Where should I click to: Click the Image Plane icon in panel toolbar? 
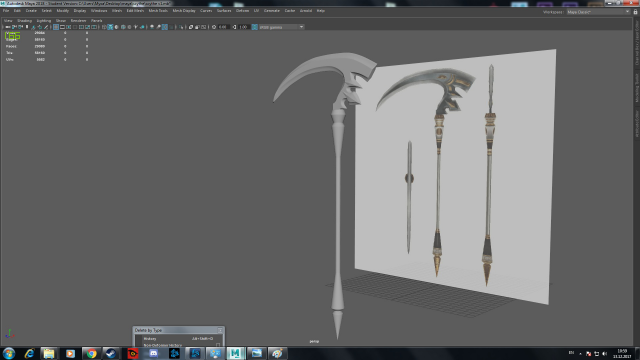point(33,27)
